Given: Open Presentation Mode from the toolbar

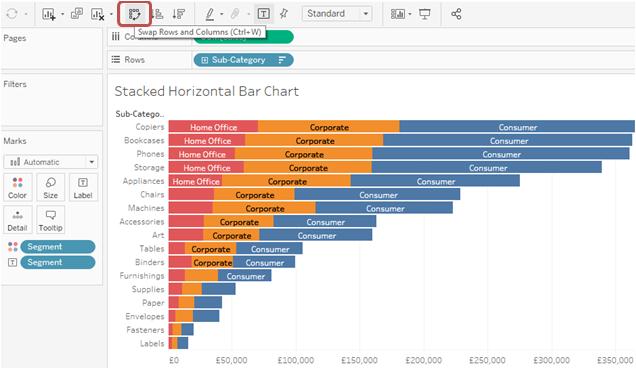Looking at the screenshot, I should 425,14.
